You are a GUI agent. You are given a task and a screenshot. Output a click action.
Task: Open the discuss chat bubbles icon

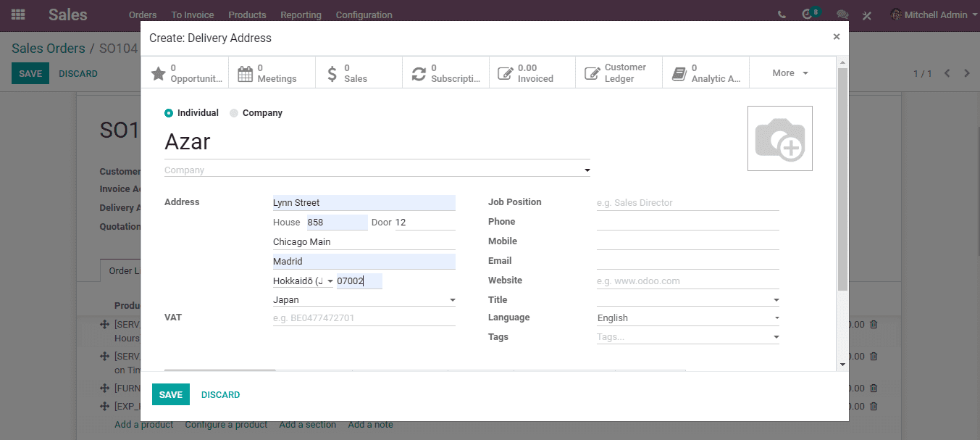[x=842, y=14]
